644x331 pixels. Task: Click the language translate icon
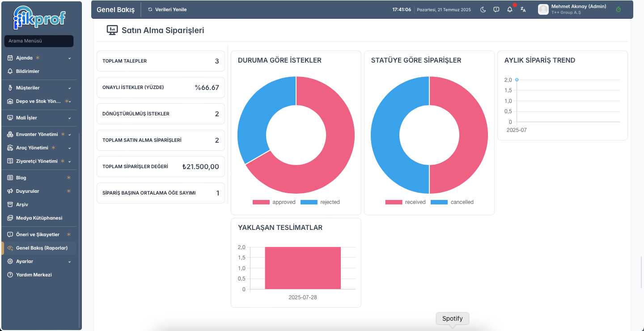point(523,9)
